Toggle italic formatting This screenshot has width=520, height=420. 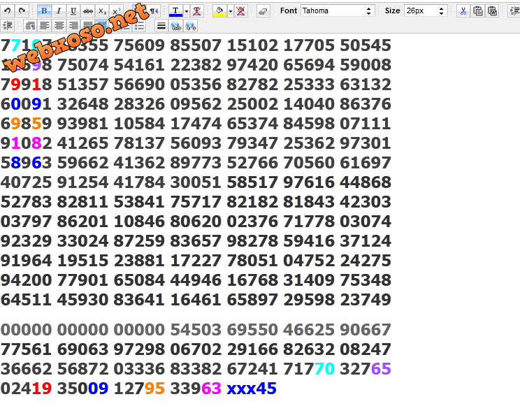point(59,11)
